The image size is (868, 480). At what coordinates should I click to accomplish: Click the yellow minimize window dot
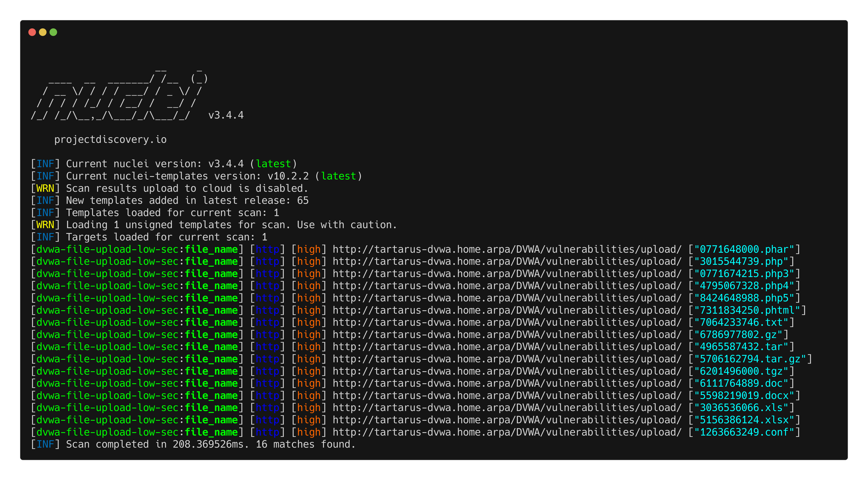point(43,32)
